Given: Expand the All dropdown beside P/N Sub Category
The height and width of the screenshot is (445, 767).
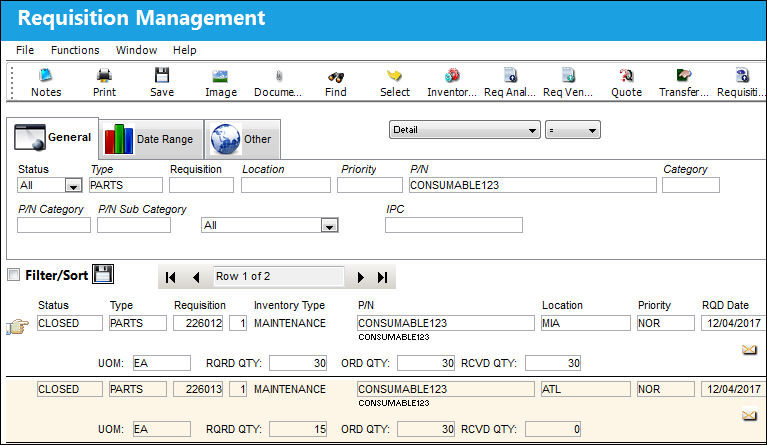Looking at the screenshot, I should click(x=330, y=225).
